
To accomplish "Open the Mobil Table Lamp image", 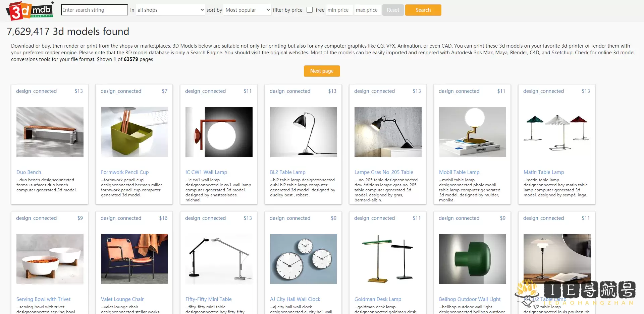I will (x=473, y=132).
